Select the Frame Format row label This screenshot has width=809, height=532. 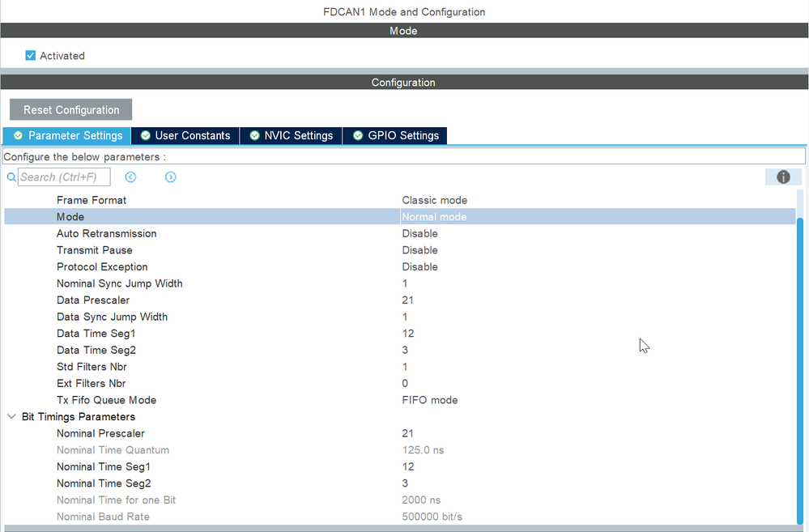click(x=92, y=200)
